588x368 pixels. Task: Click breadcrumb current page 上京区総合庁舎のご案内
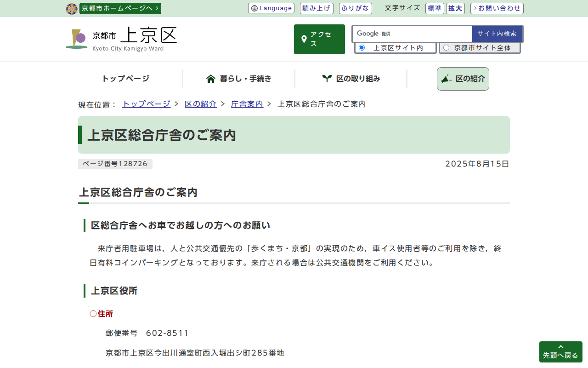click(x=322, y=104)
